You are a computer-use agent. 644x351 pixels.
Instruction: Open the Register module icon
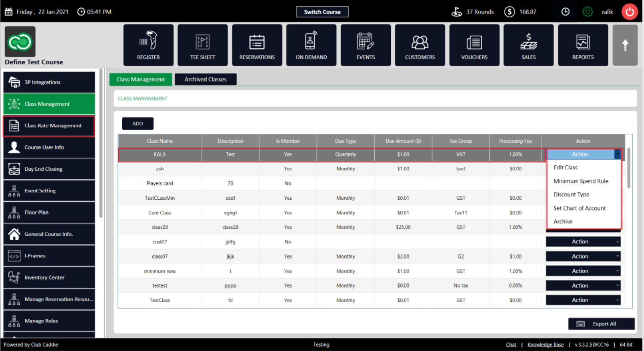(148, 45)
